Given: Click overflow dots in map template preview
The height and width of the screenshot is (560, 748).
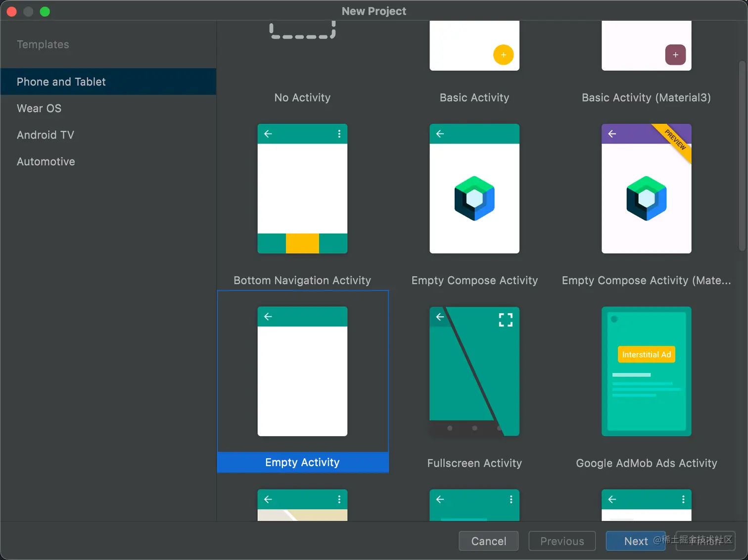Looking at the screenshot, I should 339,499.
